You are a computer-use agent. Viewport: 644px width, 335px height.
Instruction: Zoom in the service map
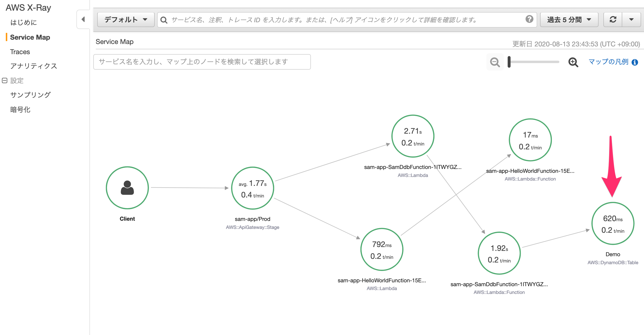(573, 62)
